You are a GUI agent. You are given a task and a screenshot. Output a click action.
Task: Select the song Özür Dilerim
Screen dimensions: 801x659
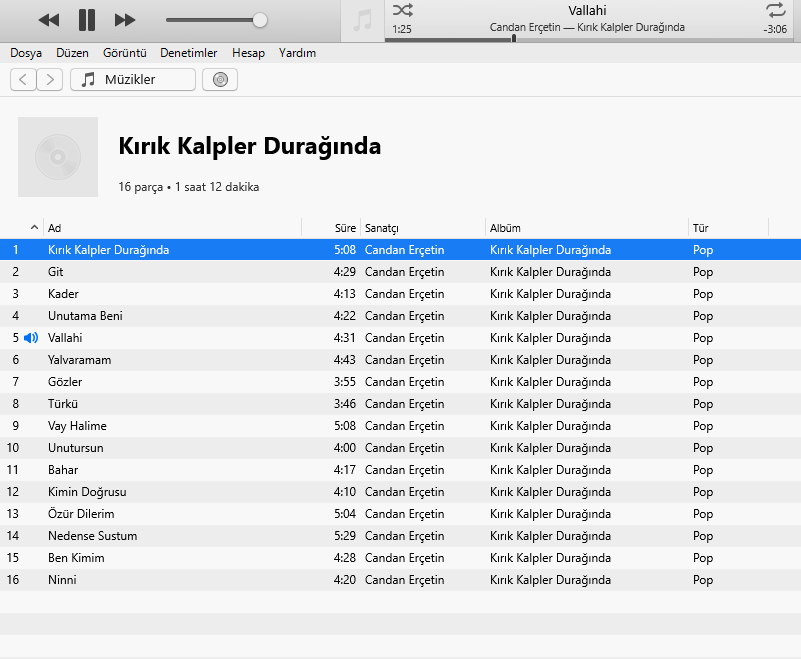click(400, 513)
